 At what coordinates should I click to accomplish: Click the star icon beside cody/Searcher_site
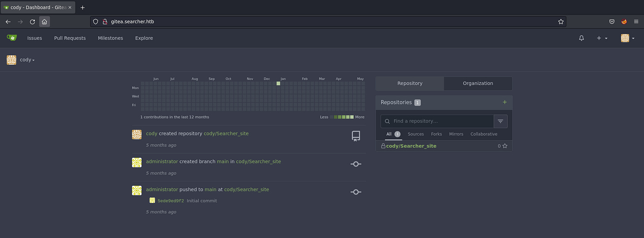click(505, 146)
